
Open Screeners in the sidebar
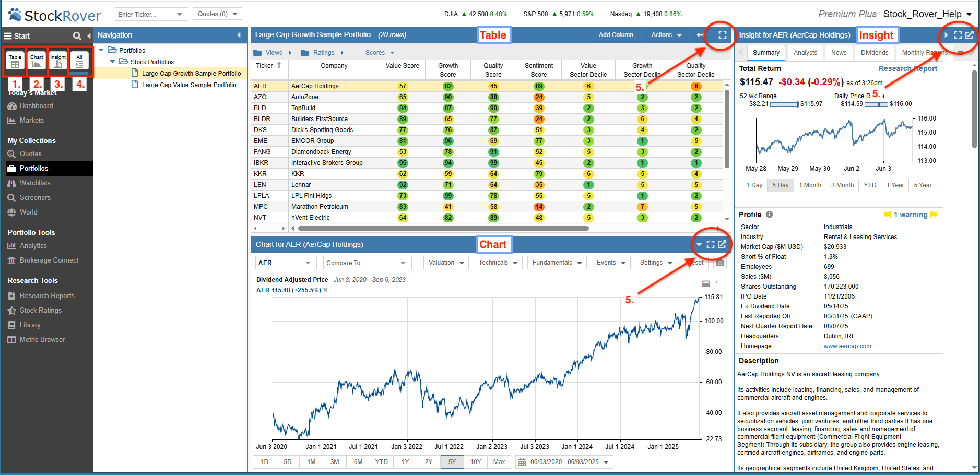[35, 198]
